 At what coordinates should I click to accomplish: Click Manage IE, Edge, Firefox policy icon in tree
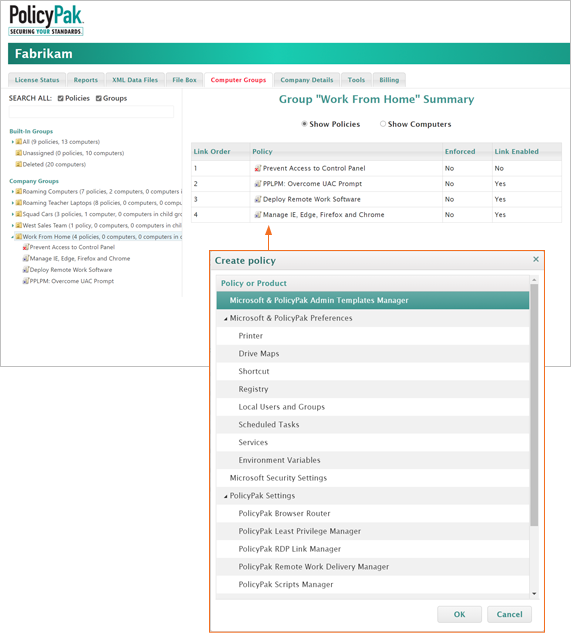click(26, 258)
